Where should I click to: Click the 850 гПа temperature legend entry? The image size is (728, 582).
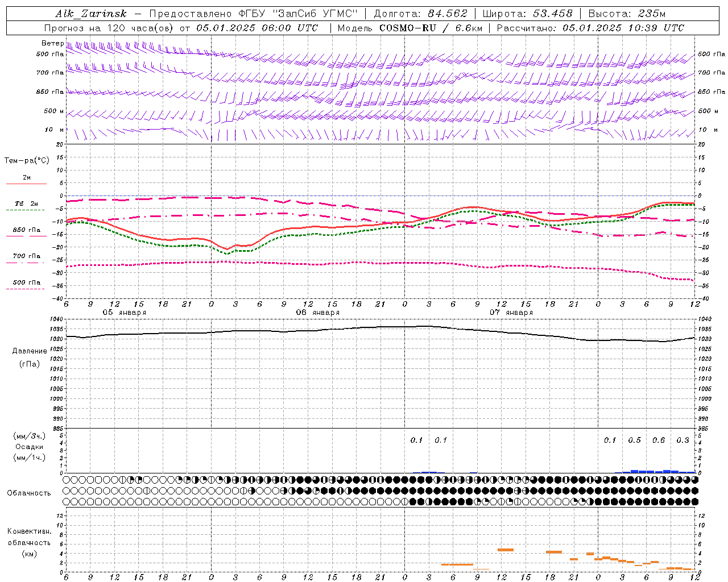point(26,230)
